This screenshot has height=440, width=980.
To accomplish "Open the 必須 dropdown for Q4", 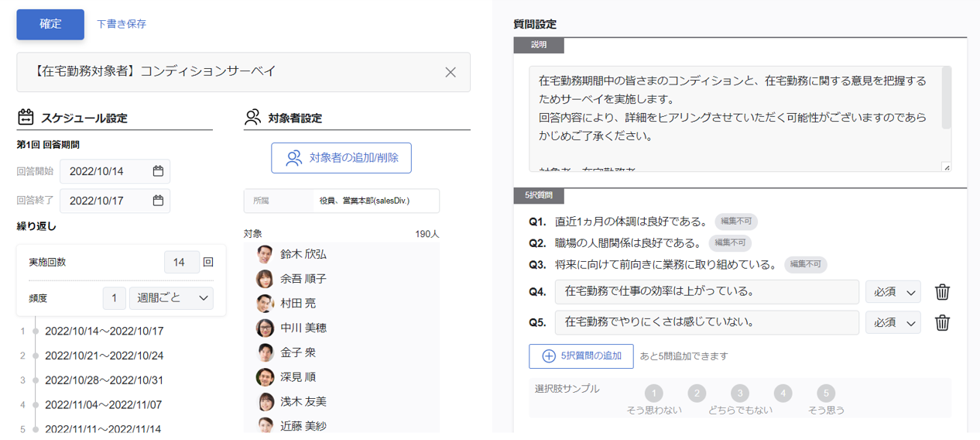I will pyautogui.click(x=893, y=292).
